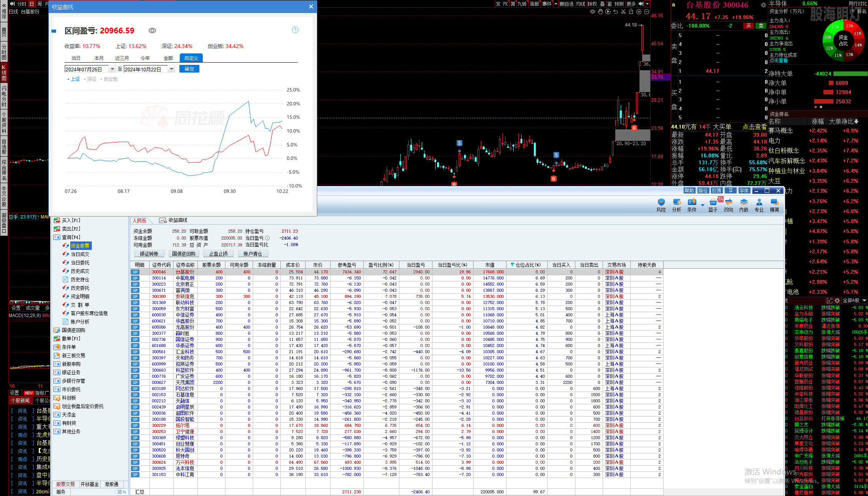Click the 净特大单 green bar
The image size is (868, 496).
(x=850, y=74)
